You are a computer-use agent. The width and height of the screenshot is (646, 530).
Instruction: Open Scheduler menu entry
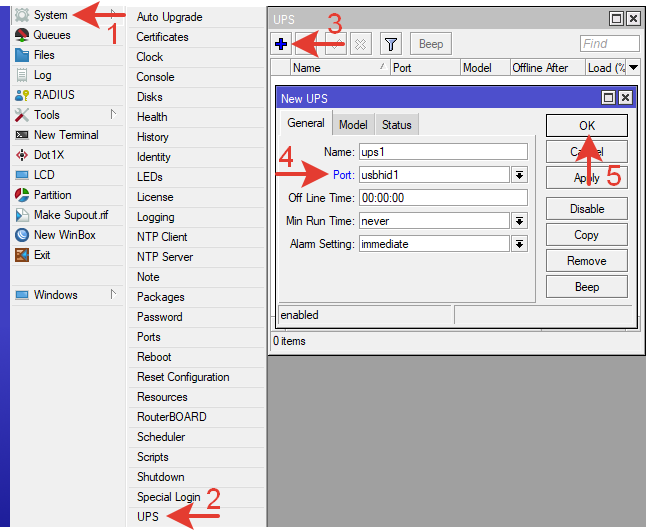tap(197, 437)
